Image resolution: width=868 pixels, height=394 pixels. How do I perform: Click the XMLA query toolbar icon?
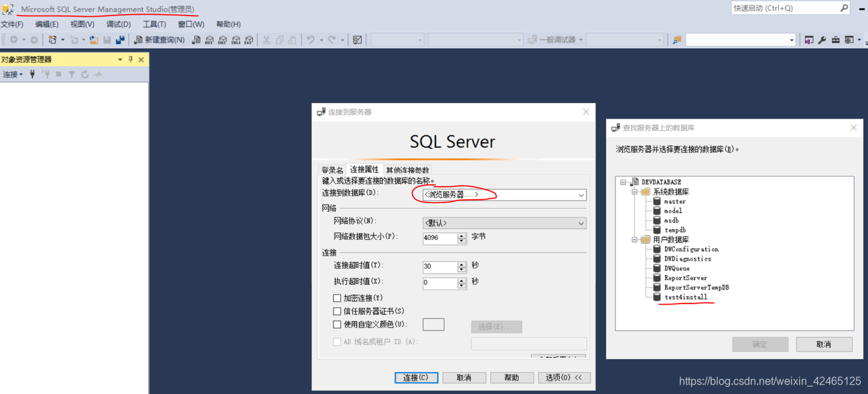pyautogui.click(x=236, y=40)
